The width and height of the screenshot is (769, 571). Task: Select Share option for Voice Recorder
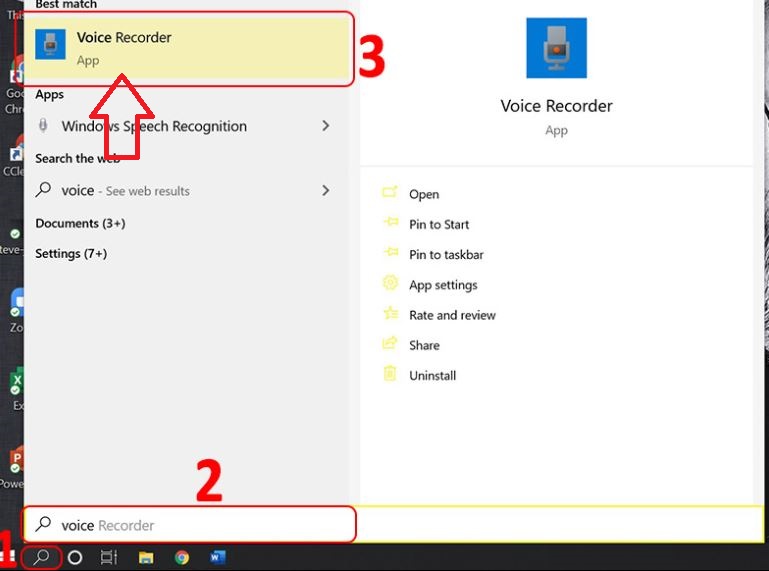pyautogui.click(x=424, y=345)
